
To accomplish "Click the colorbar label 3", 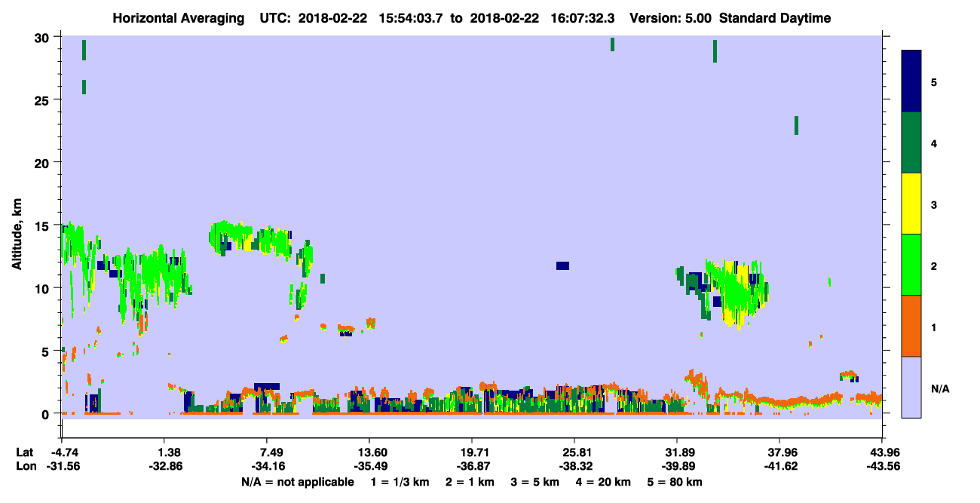I will tap(934, 204).
